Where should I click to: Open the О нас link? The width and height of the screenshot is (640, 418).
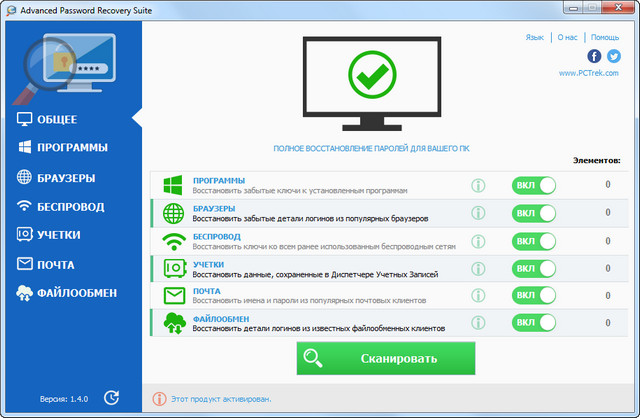point(567,37)
